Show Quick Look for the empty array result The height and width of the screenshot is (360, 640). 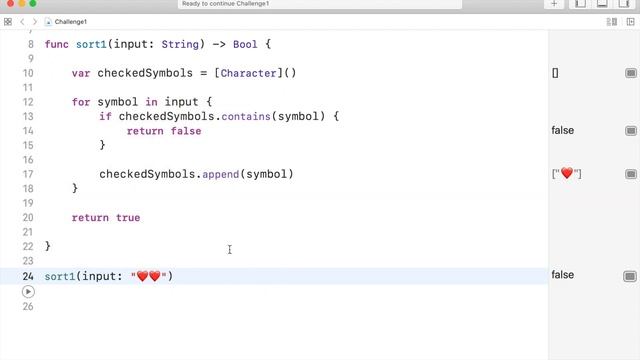(x=631, y=73)
